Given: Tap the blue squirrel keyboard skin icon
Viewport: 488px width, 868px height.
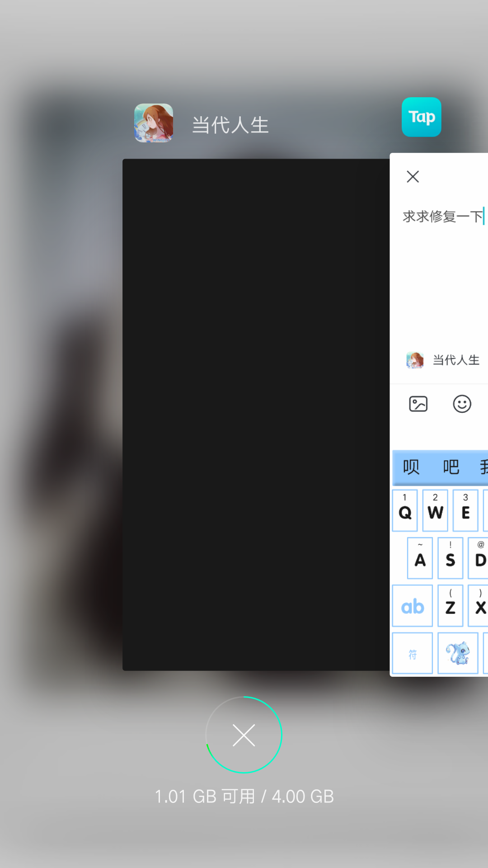Looking at the screenshot, I should coord(458,653).
